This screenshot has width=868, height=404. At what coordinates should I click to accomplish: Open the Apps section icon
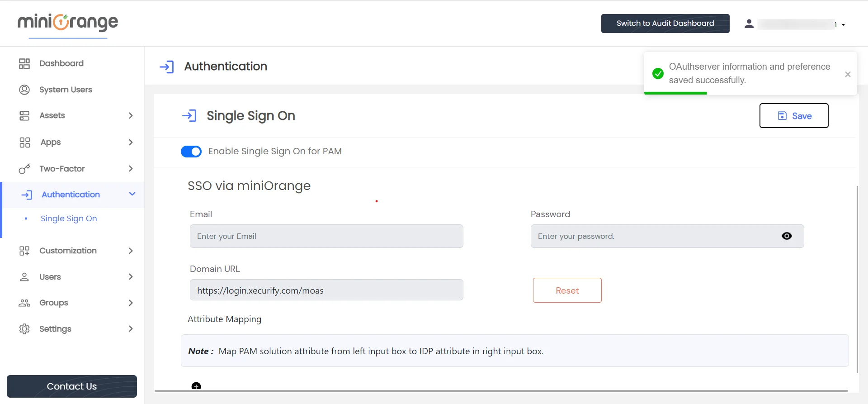[x=25, y=142]
